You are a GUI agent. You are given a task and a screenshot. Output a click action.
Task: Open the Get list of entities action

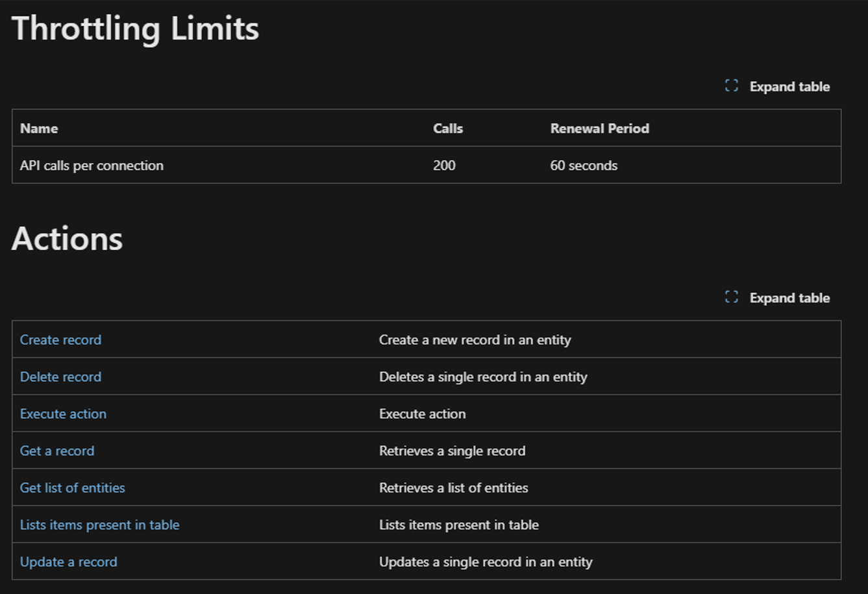pos(72,488)
